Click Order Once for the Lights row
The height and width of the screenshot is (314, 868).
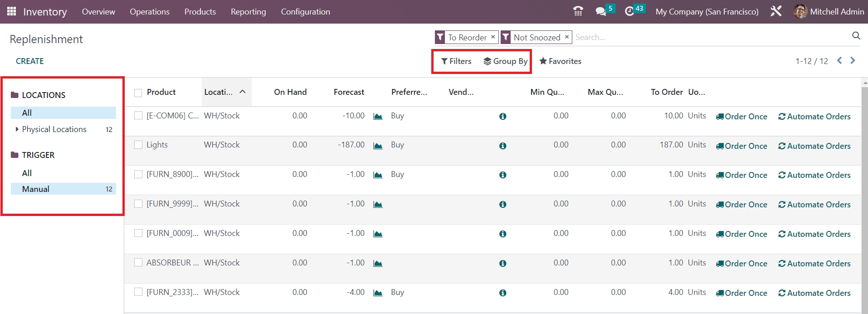tap(741, 146)
